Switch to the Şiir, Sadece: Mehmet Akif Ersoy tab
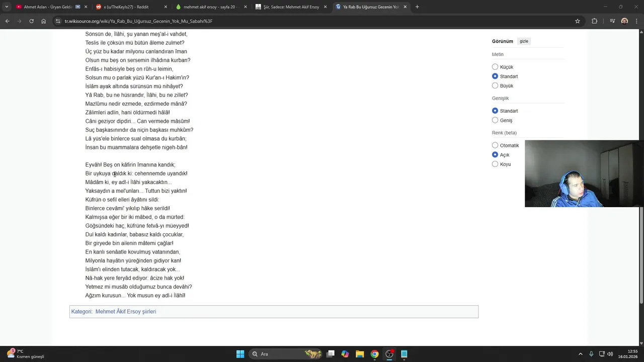 (x=291, y=7)
